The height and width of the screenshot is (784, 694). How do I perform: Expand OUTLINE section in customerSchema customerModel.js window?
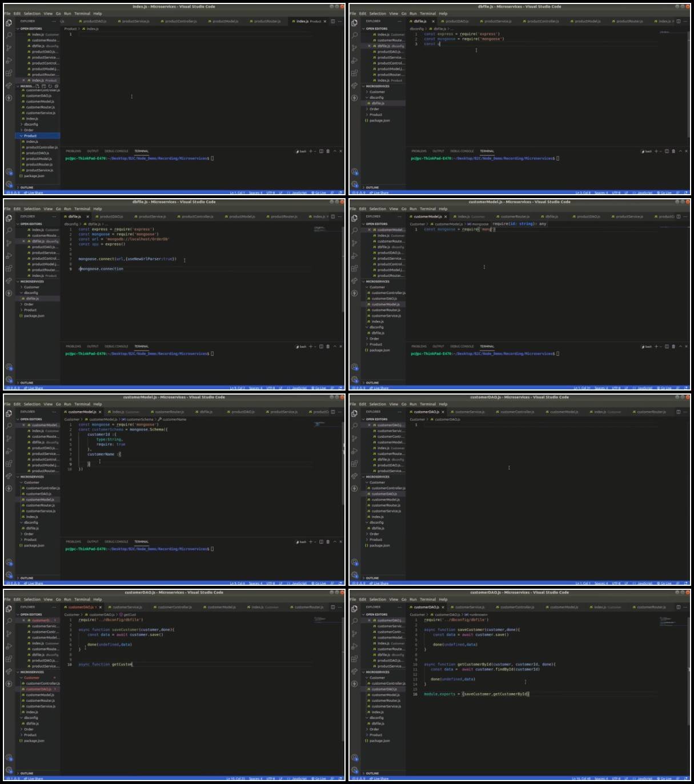(38, 578)
